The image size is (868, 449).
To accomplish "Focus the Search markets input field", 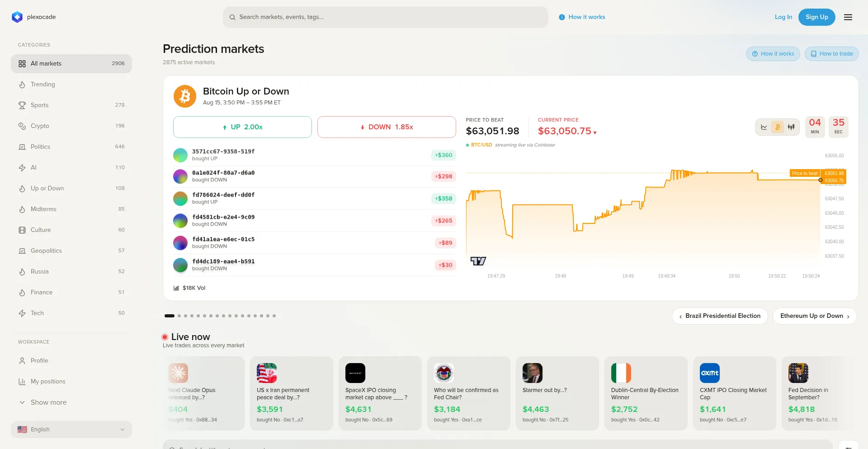I will coord(386,17).
